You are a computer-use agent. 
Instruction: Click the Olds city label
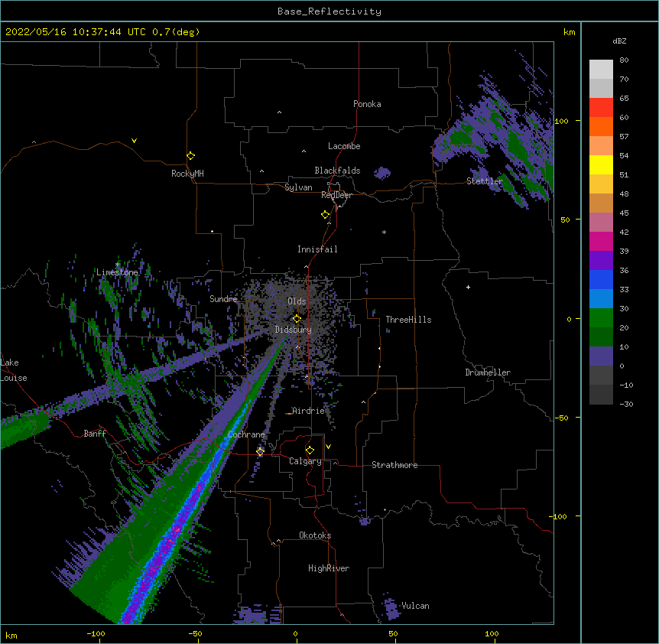point(297,301)
